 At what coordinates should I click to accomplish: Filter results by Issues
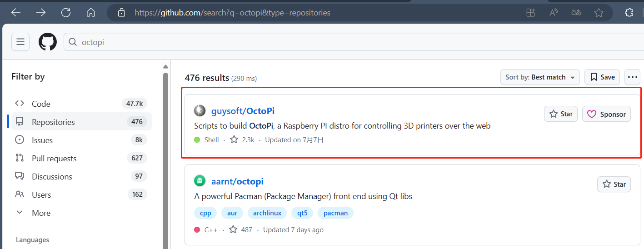(x=42, y=140)
